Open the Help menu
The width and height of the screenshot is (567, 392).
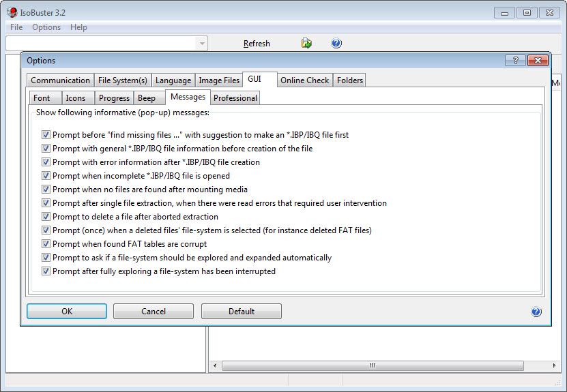pyautogui.click(x=78, y=27)
